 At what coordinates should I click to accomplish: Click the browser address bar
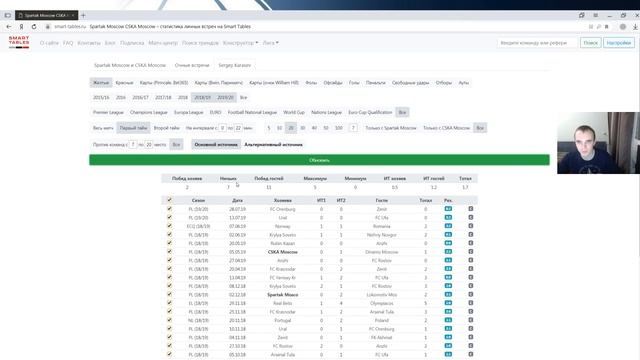coord(318,27)
